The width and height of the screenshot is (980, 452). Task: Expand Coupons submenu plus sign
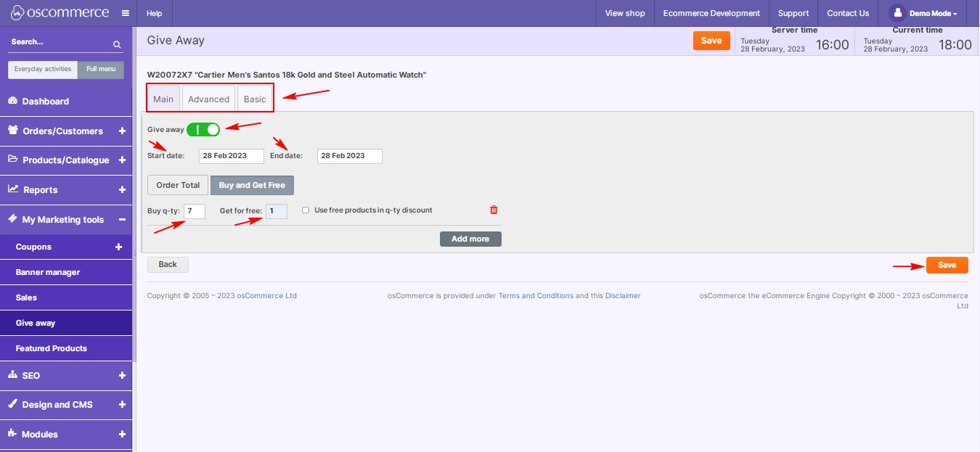coord(119,247)
